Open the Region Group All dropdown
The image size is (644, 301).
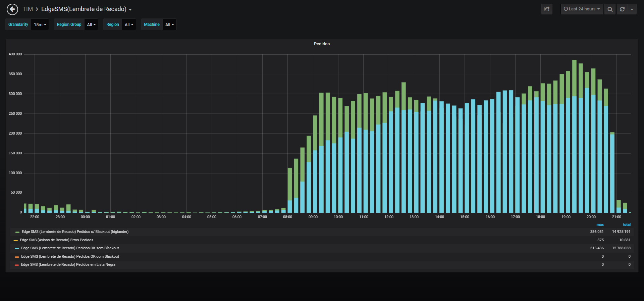[91, 24]
